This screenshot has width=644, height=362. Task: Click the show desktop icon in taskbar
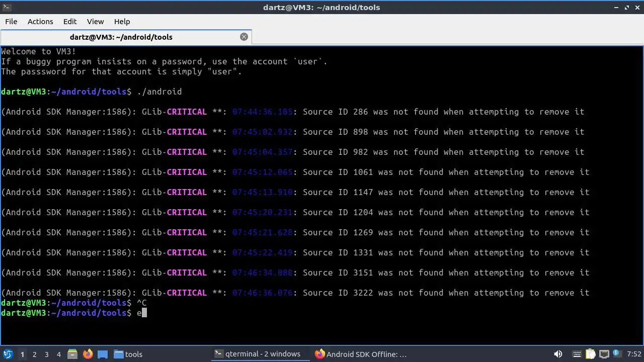[102, 354]
